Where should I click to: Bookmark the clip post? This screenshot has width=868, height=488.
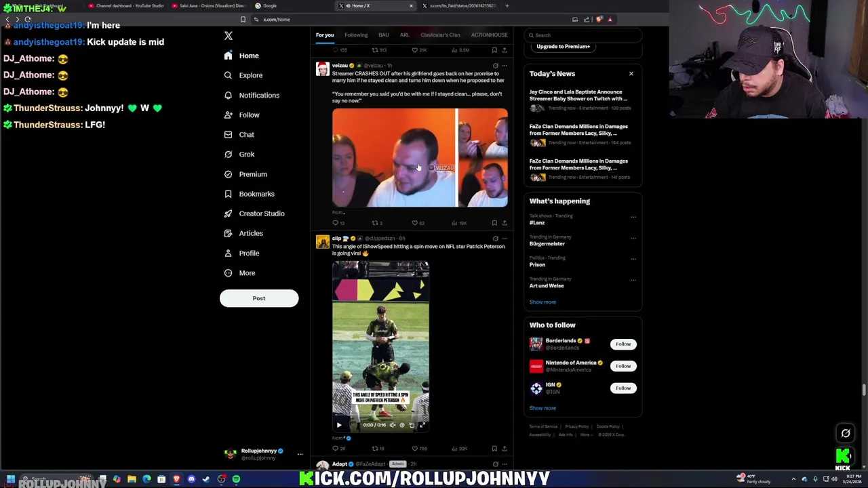(494, 448)
